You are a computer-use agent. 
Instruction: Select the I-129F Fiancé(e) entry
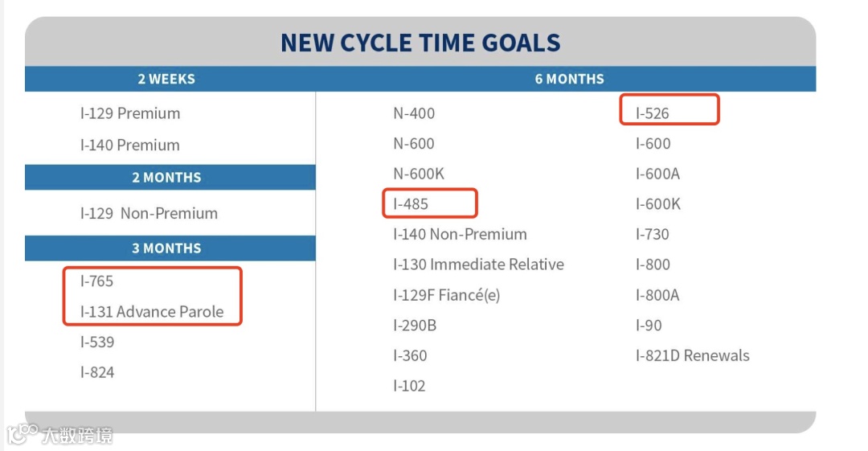447,295
